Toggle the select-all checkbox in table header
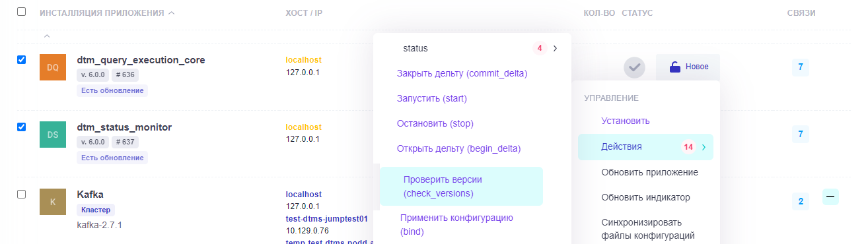Image resolution: width=868 pixels, height=244 pixels. [x=21, y=12]
